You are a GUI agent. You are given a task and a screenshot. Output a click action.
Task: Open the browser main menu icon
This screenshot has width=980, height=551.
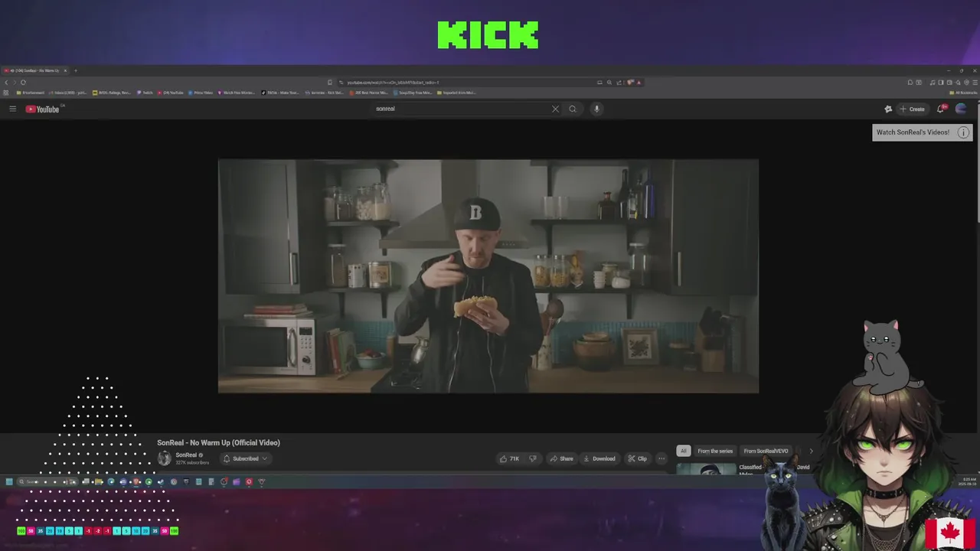[x=974, y=83]
